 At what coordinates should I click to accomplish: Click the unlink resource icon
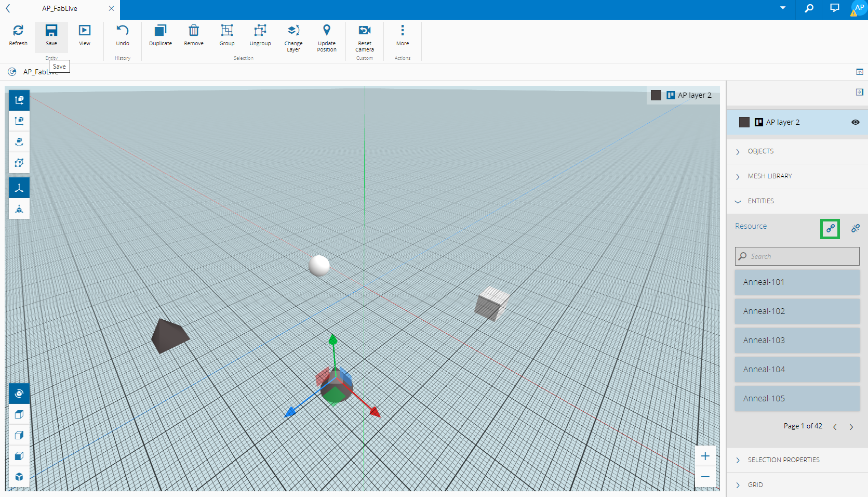(855, 228)
